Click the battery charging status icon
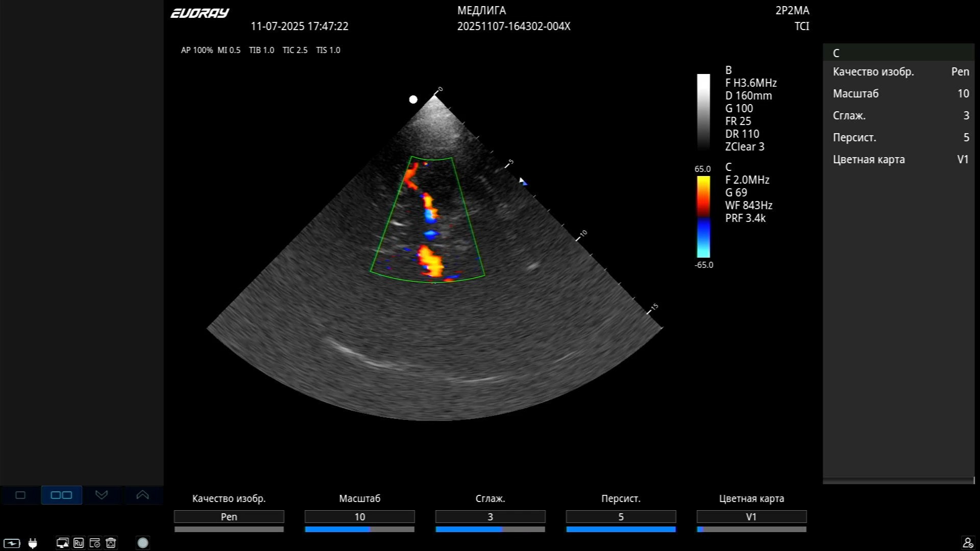Viewport: 980px width, 551px height. [12, 543]
